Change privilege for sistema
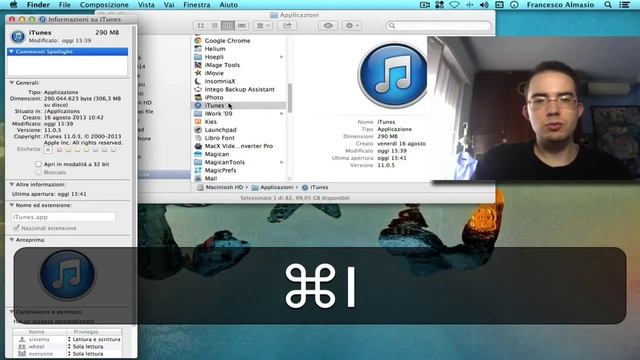The image size is (640, 360). [95, 339]
